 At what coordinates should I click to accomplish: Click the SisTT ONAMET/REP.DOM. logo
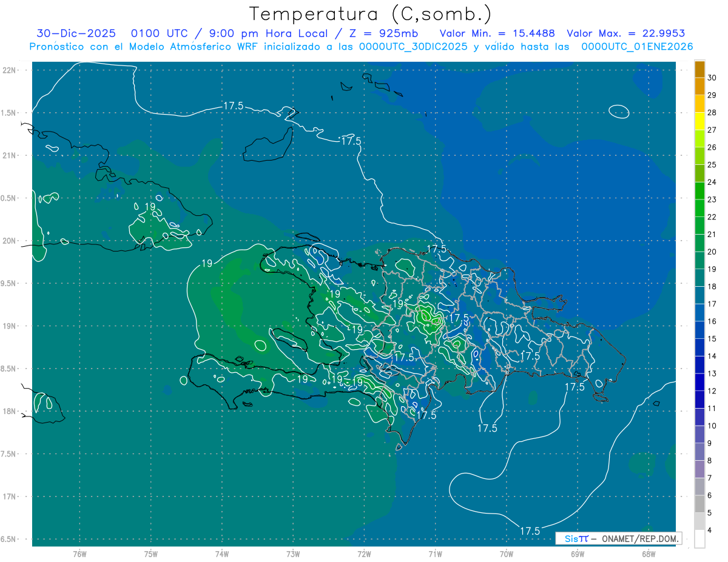[618, 538]
